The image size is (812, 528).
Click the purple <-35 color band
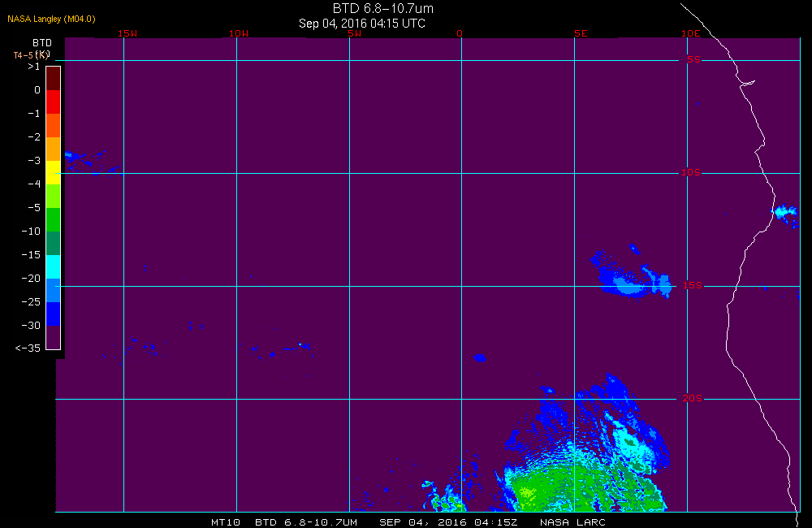coord(54,337)
